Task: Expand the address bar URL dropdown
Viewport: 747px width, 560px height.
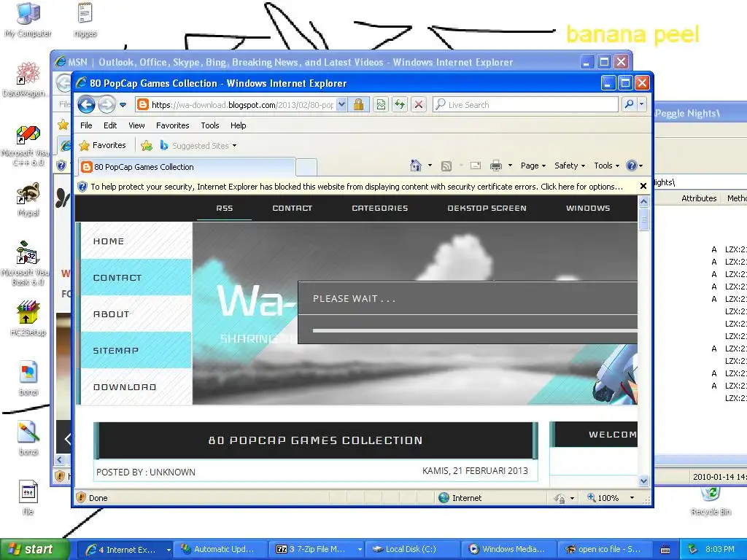Action: 341,105
